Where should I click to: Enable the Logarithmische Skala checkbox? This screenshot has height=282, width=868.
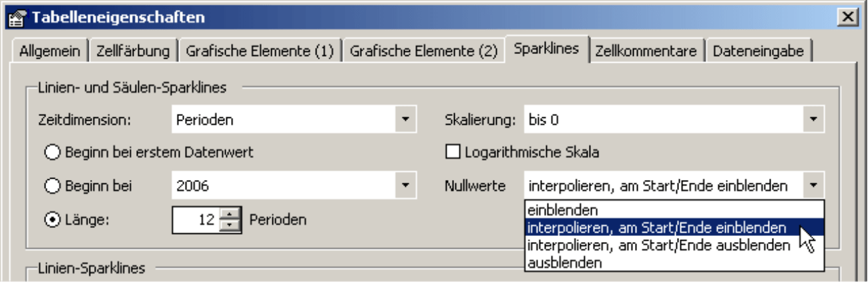click(453, 153)
